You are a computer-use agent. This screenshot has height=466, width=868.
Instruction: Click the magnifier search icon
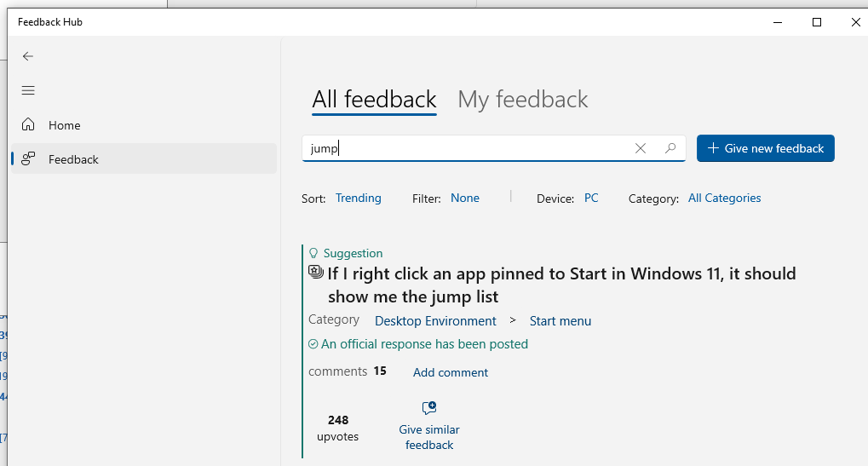(x=670, y=148)
